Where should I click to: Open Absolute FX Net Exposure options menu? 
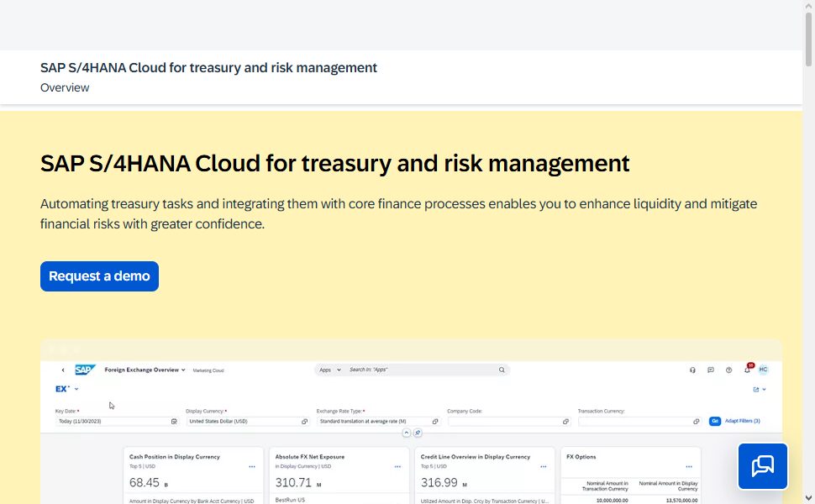pos(397,466)
